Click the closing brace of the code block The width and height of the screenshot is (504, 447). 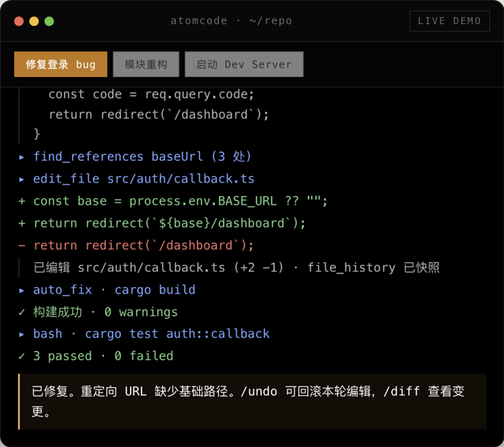click(x=37, y=134)
